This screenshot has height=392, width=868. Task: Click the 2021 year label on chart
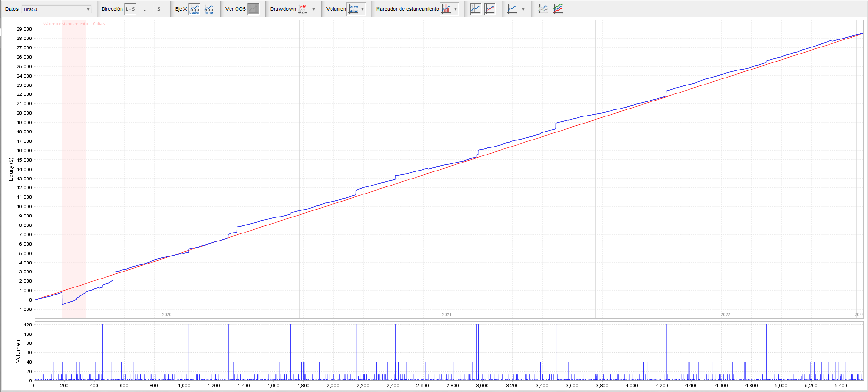pyautogui.click(x=447, y=314)
